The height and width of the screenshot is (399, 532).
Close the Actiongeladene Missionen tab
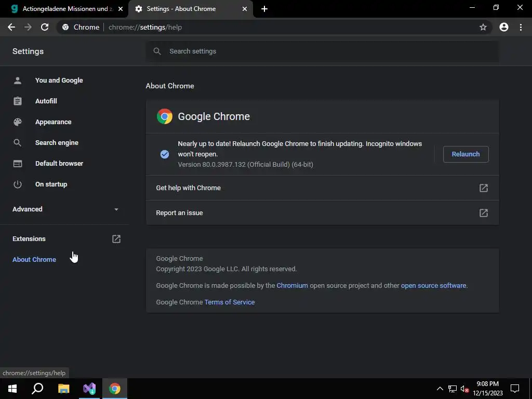point(121,9)
